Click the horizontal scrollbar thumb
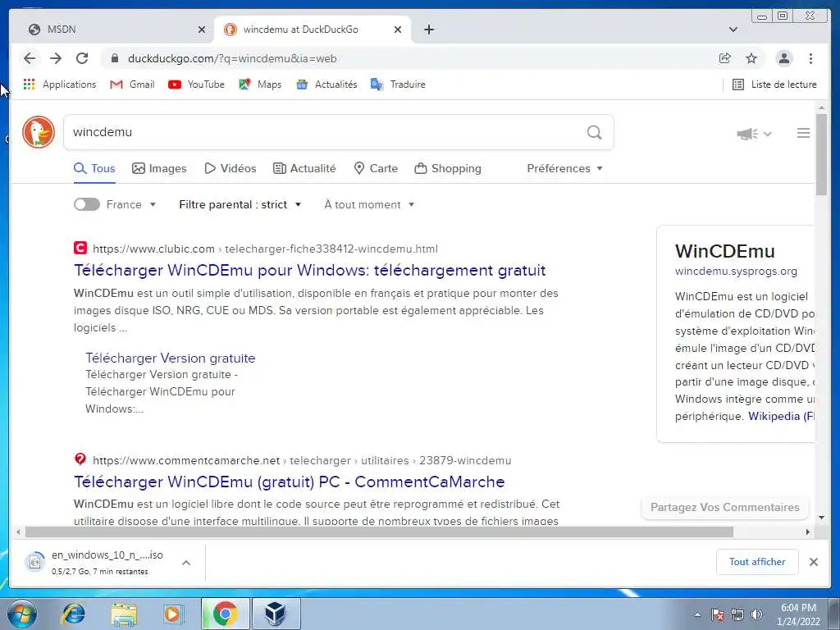 tap(379, 532)
